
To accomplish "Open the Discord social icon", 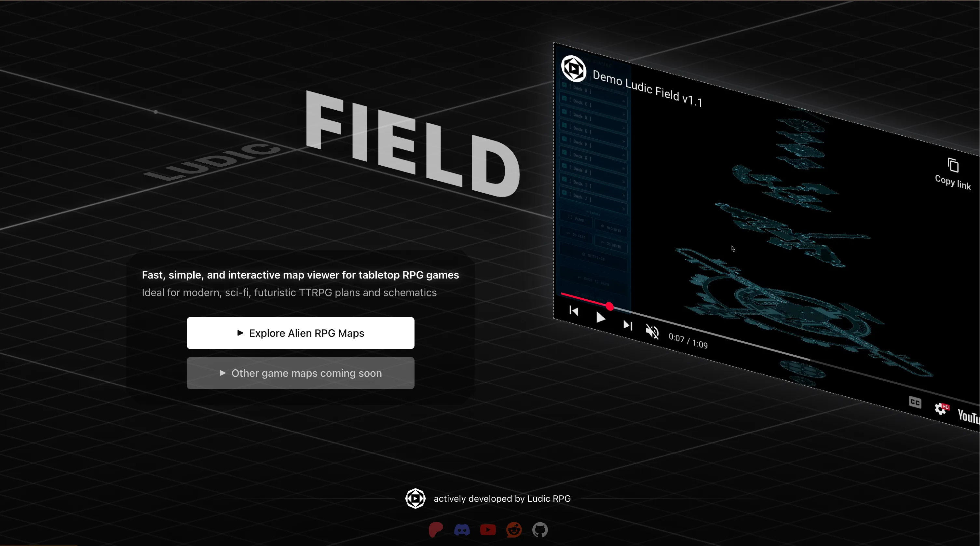I will tap(462, 530).
